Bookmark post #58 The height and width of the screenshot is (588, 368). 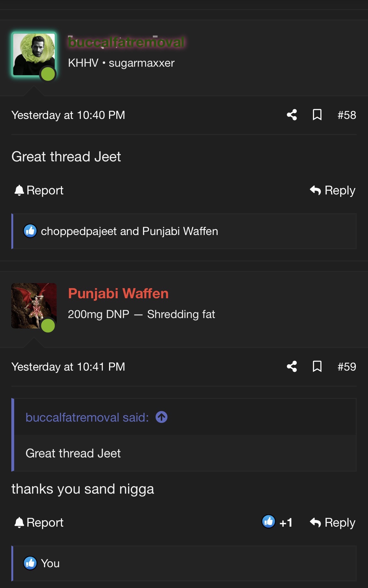[x=317, y=115]
